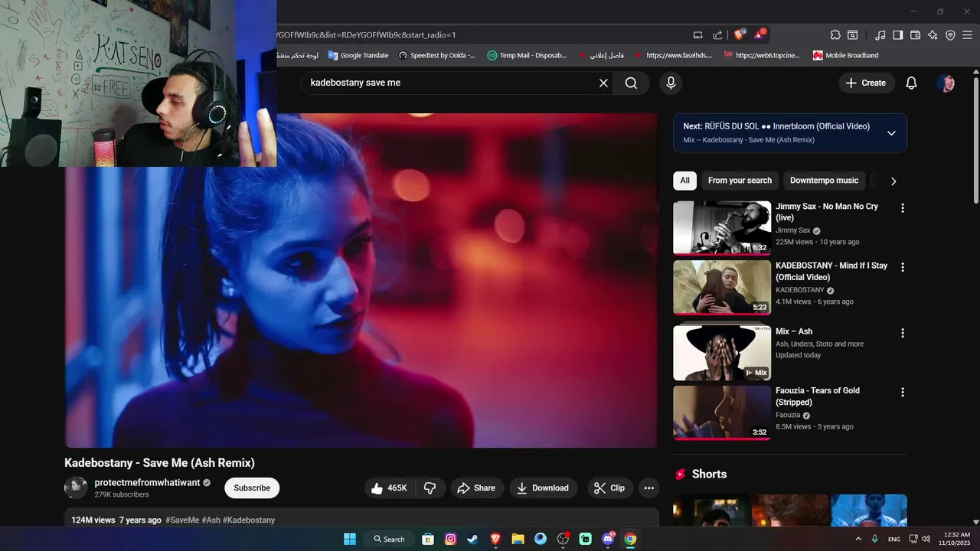Click the volume icon in system tray
The image size is (980, 551).
pos(925,539)
